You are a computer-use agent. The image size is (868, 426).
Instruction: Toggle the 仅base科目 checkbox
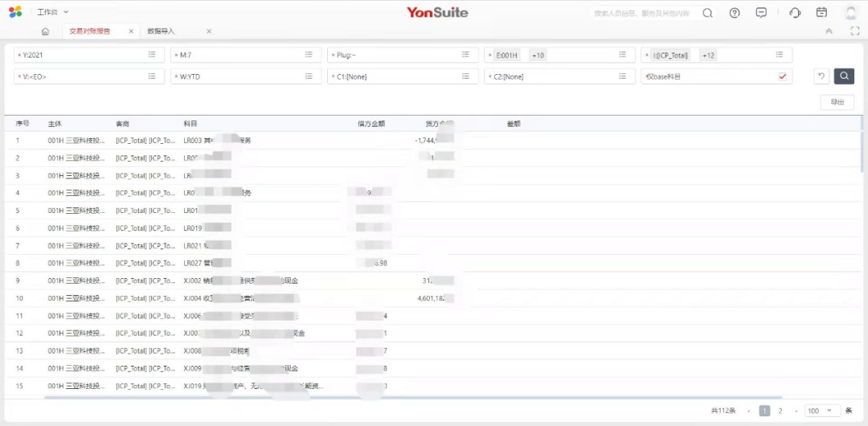coord(782,76)
